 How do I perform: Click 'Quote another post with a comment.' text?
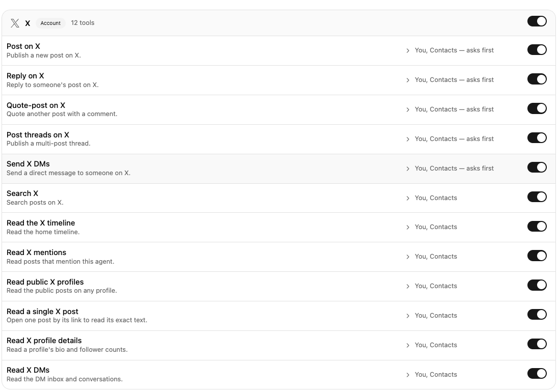click(x=62, y=114)
